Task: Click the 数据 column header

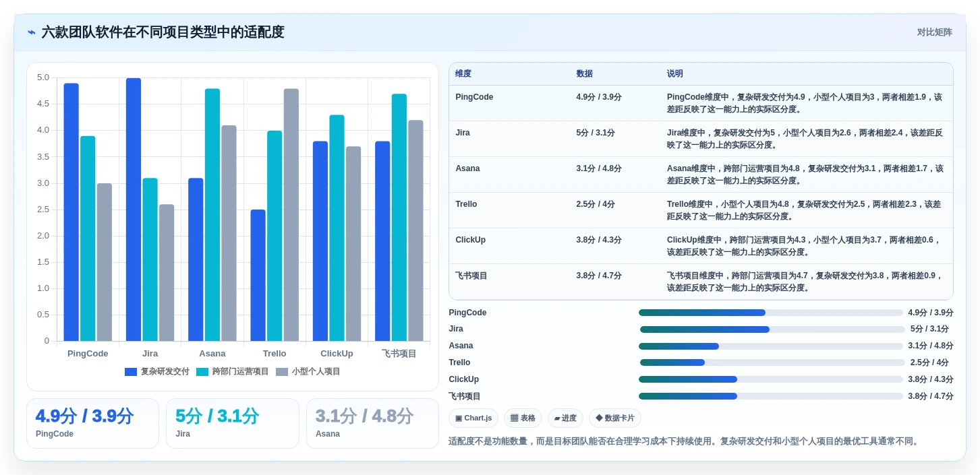Action: point(584,73)
